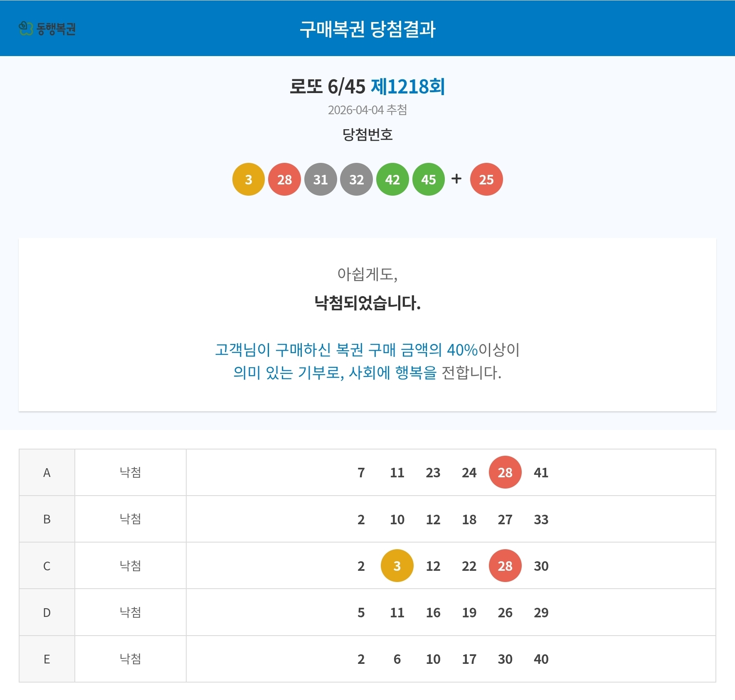
Task: Click the matched red ball 28 in row A
Action: coord(505,472)
